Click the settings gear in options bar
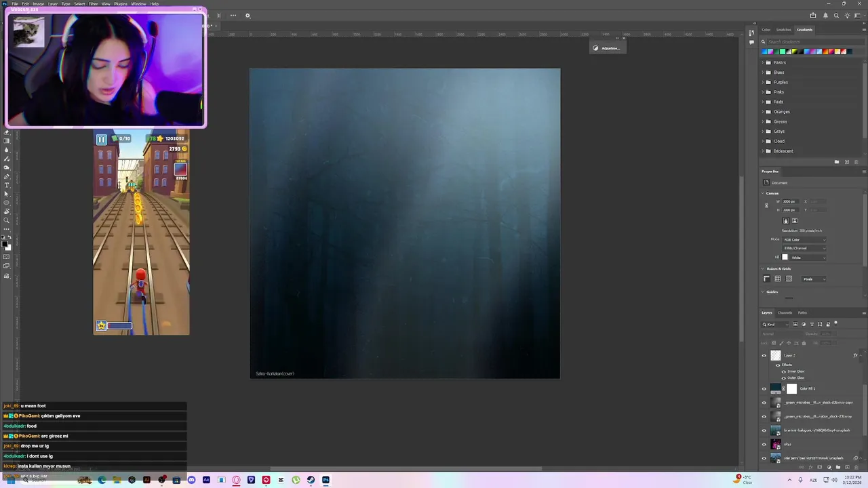The width and height of the screenshot is (868, 488). tap(248, 16)
